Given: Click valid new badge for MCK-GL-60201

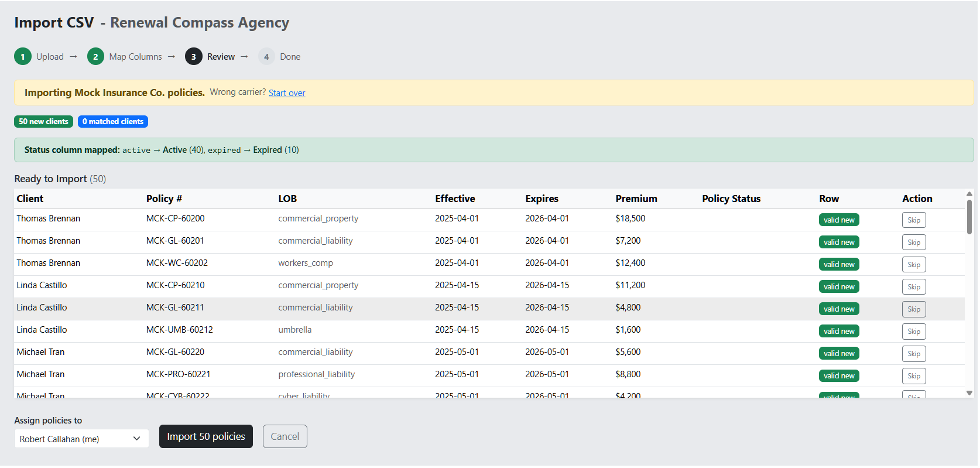Looking at the screenshot, I should [x=839, y=242].
